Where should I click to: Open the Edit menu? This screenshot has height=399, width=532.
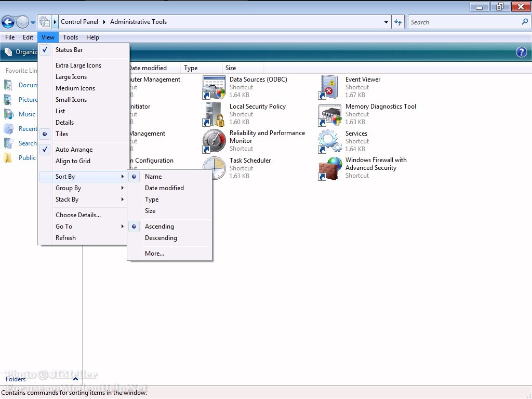(28, 37)
